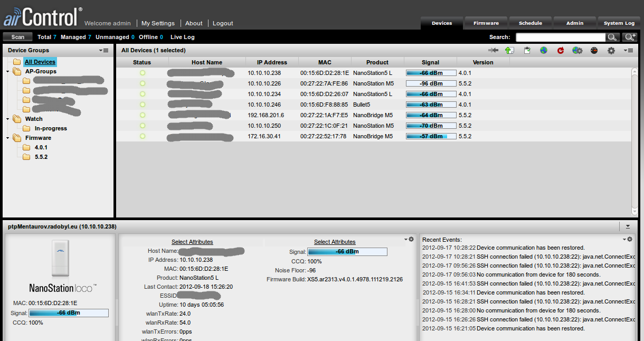Click the -57 dBm signal bar
The width and height of the screenshot is (644, 341).
tap(431, 136)
